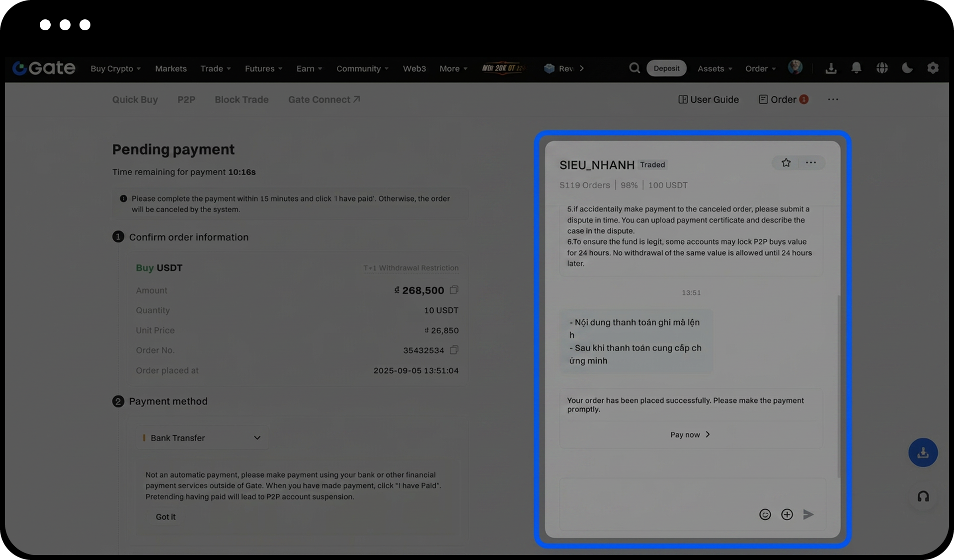Open the search magnifier in the top bar
Image resolution: width=954 pixels, height=560 pixels.
coord(635,68)
